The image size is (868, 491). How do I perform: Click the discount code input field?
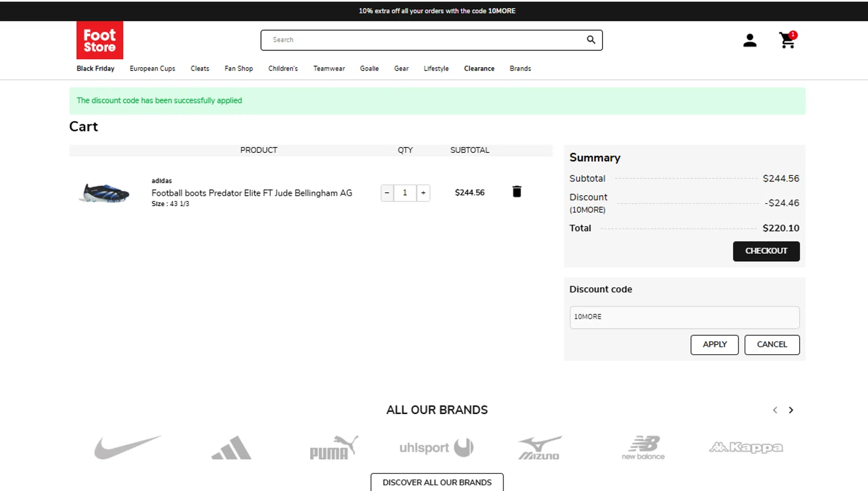(685, 317)
